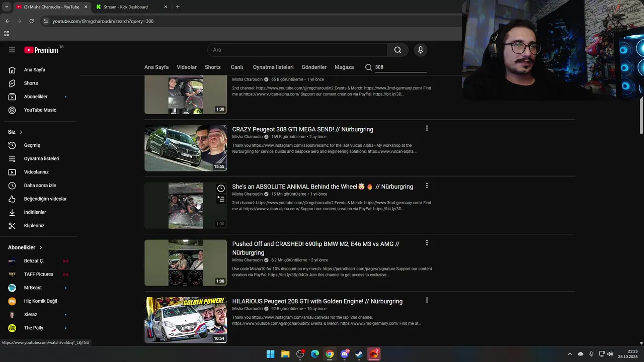Open Geçmiş history in sidebar

32,145
